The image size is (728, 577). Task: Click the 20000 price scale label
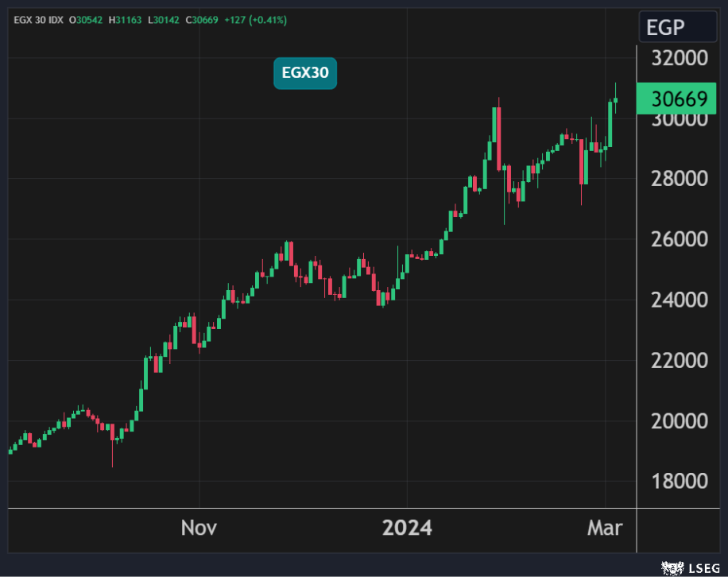coord(680,421)
